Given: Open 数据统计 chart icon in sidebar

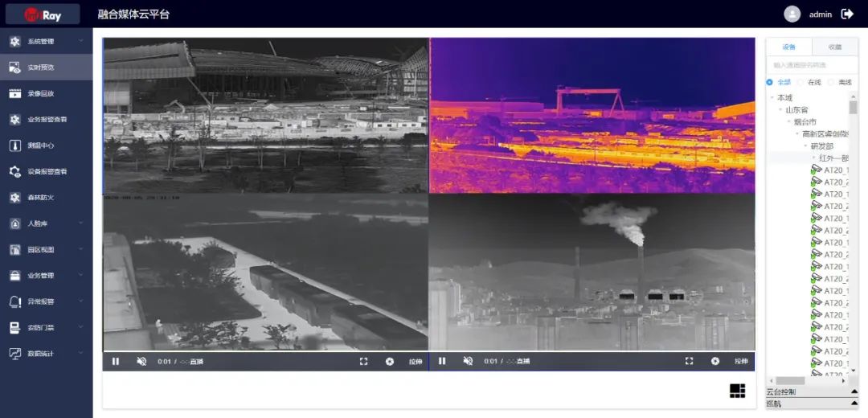Looking at the screenshot, I should coord(14,354).
